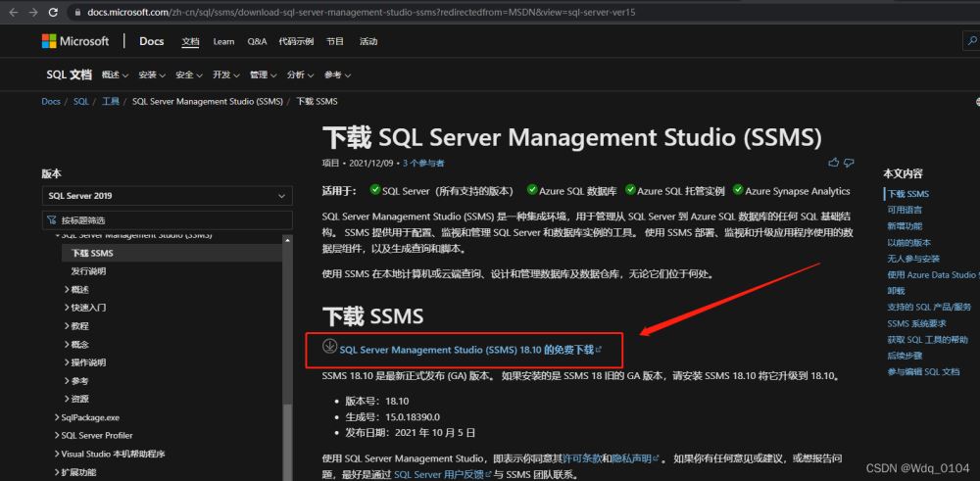Open the Q&A tab in header
Viewport: 980px width, 481px height.
pyautogui.click(x=257, y=41)
